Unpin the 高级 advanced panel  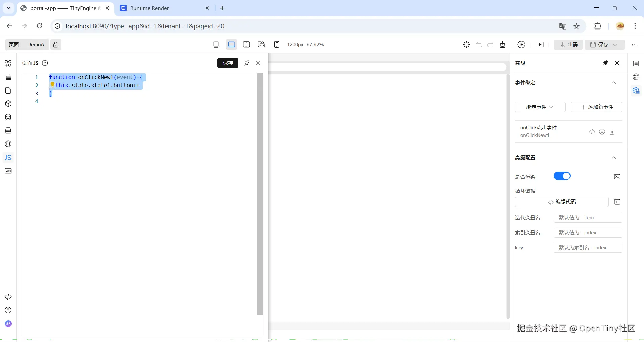coord(605,63)
